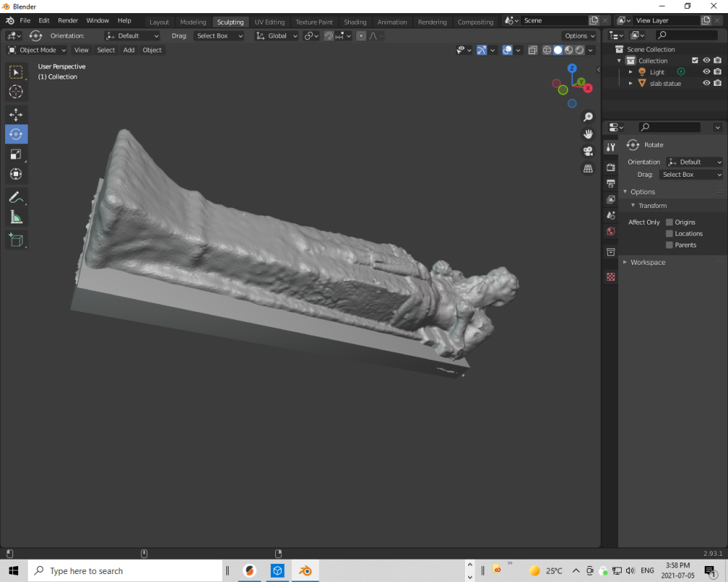The image size is (728, 582).
Task: Tick the Parents checkbox
Action: coord(669,245)
